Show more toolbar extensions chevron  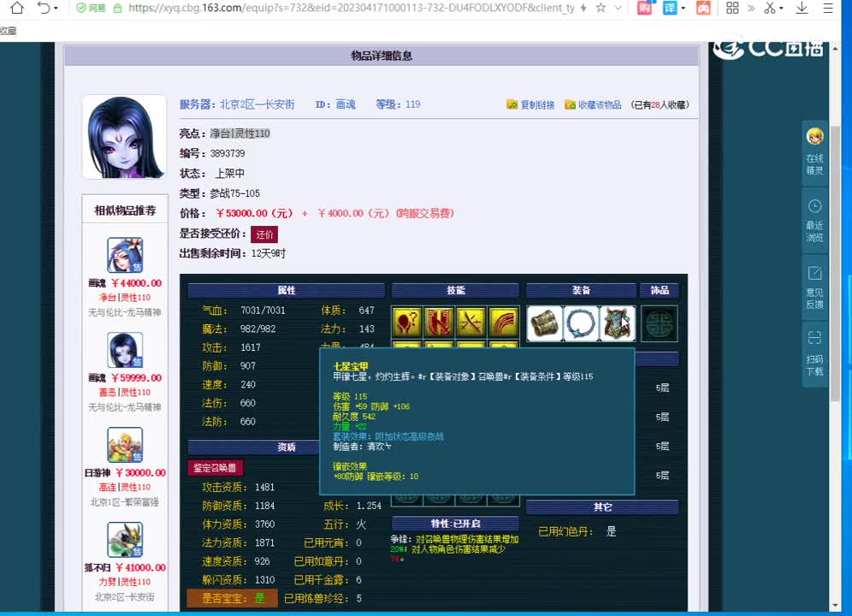pyautogui.click(x=751, y=9)
